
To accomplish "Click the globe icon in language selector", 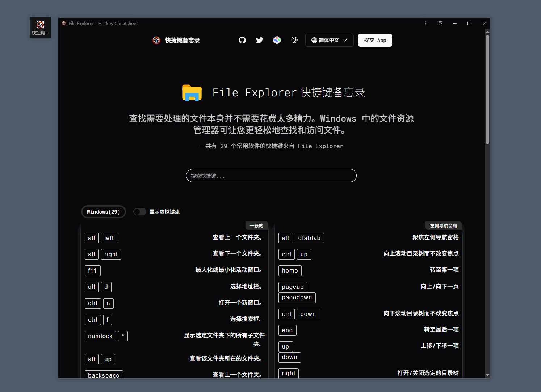I will [314, 40].
